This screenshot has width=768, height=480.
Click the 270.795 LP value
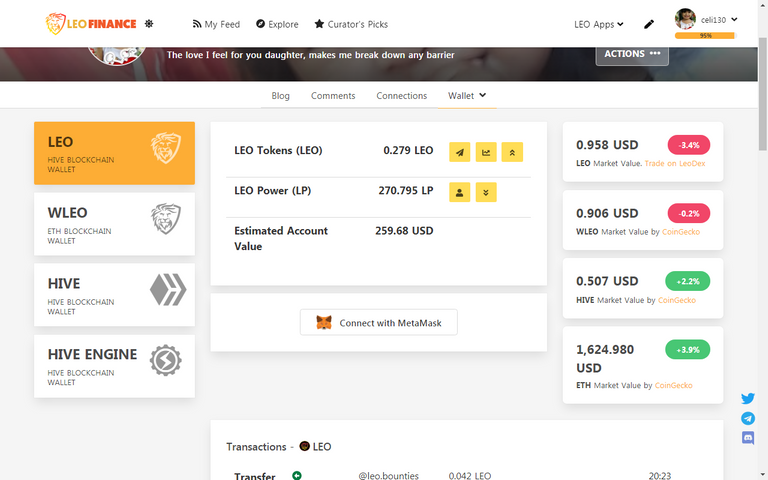(406, 191)
